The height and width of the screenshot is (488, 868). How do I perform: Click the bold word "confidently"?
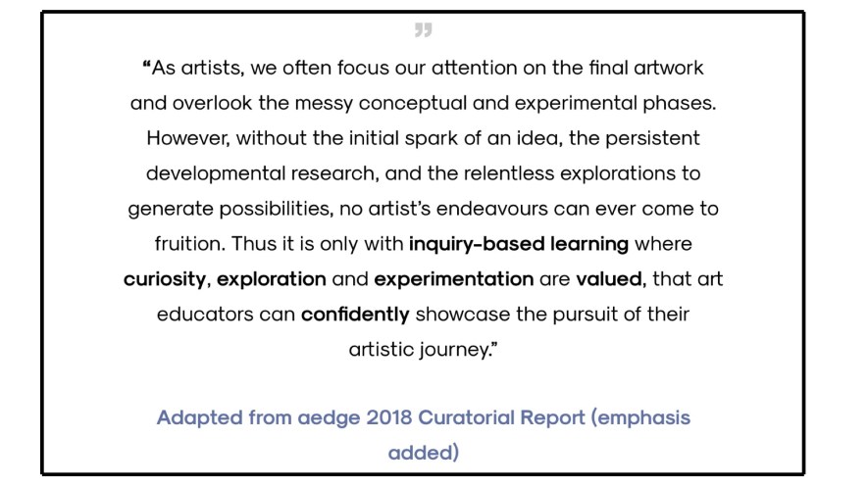click(355, 314)
